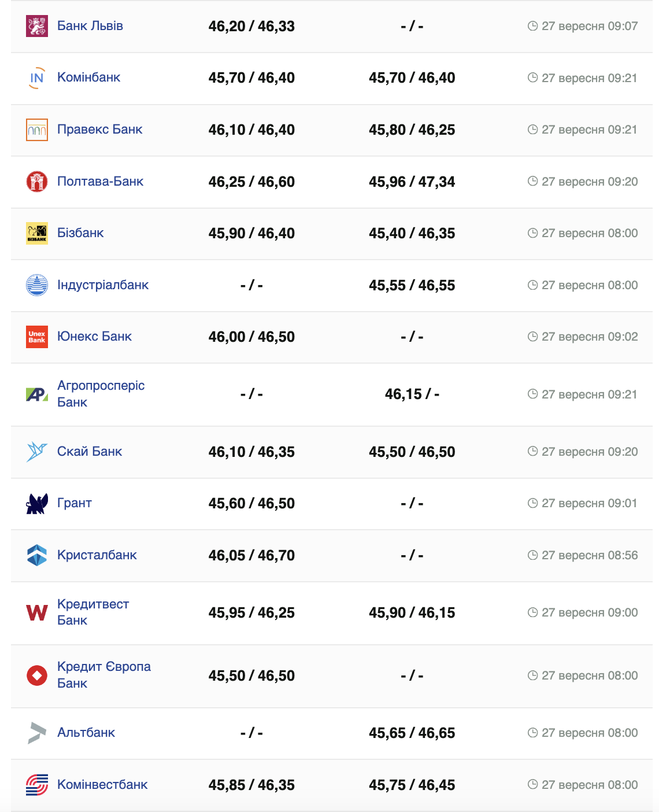Click the Грант bank dark logo
The width and height of the screenshot is (659, 812).
coord(37,504)
